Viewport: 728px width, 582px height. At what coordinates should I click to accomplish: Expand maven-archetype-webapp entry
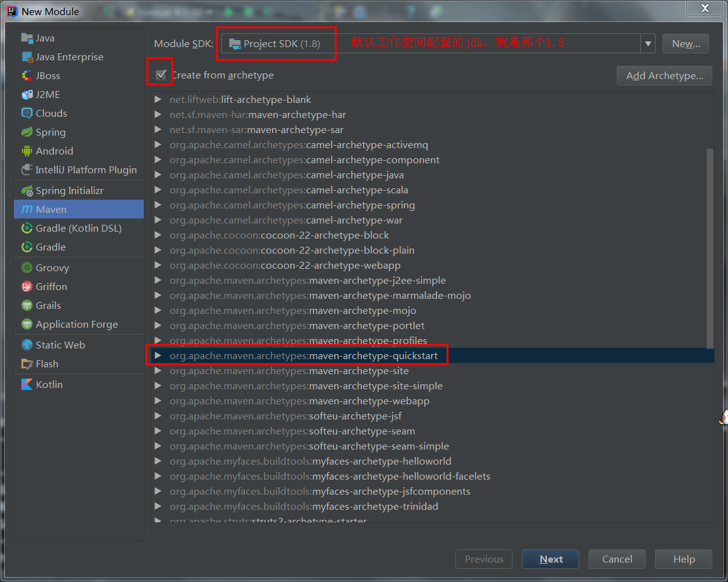click(x=158, y=401)
